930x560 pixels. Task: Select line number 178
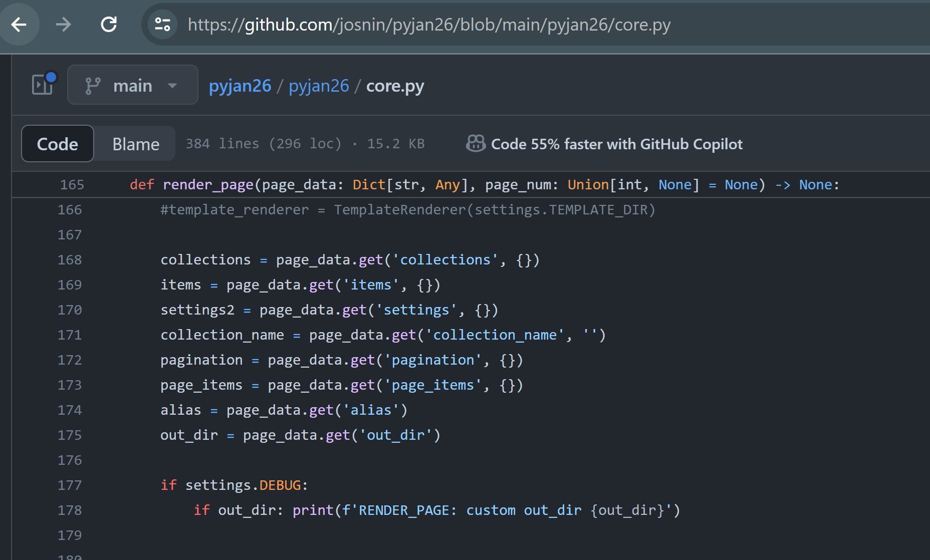tap(70, 510)
